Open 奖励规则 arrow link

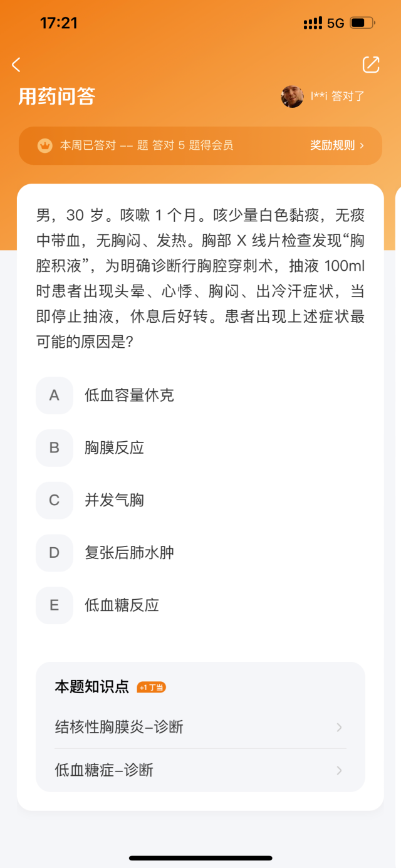click(x=337, y=145)
